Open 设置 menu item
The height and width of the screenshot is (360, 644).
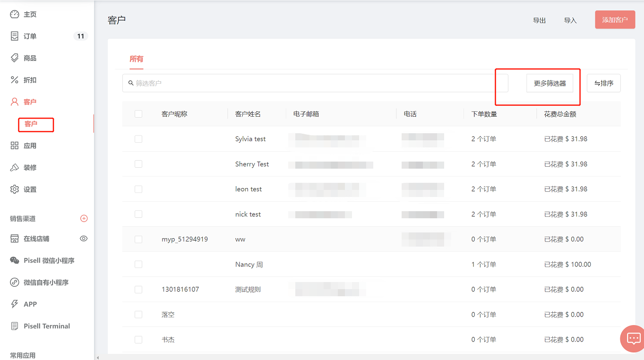point(30,189)
